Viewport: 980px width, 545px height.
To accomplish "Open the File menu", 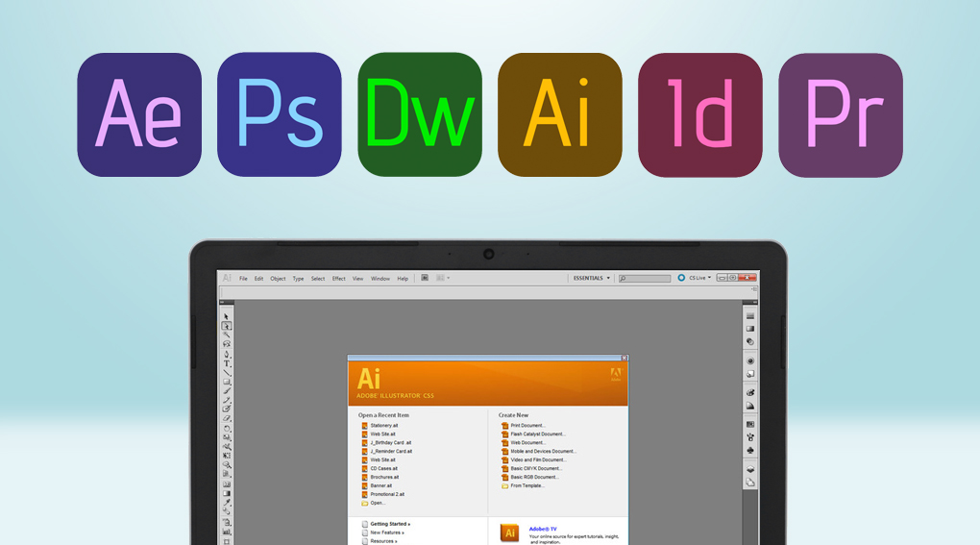I will (x=243, y=279).
